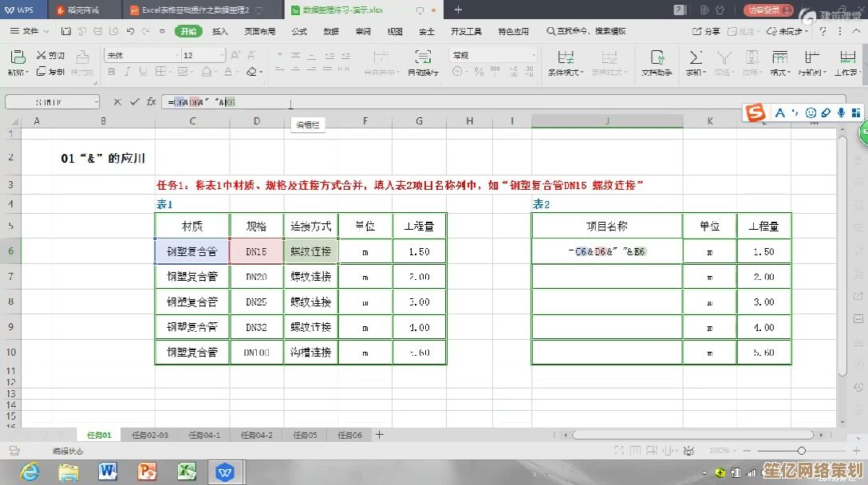Switch to the Formulas (公式) ribbon tab
The height and width of the screenshot is (485, 868).
pyautogui.click(x=299, y=31)
